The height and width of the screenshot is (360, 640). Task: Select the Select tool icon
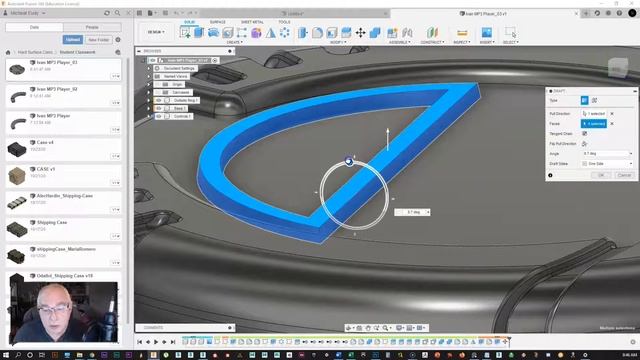pos(510,33)
